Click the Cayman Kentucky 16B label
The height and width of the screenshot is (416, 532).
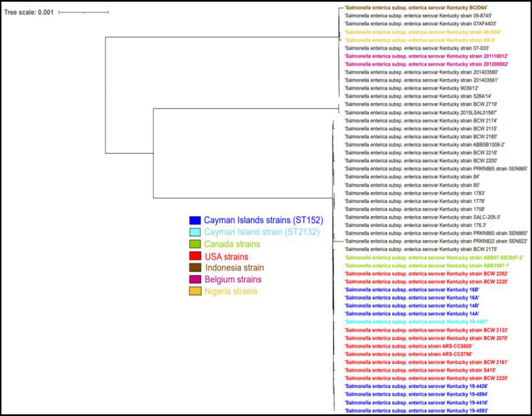point(412,290)
